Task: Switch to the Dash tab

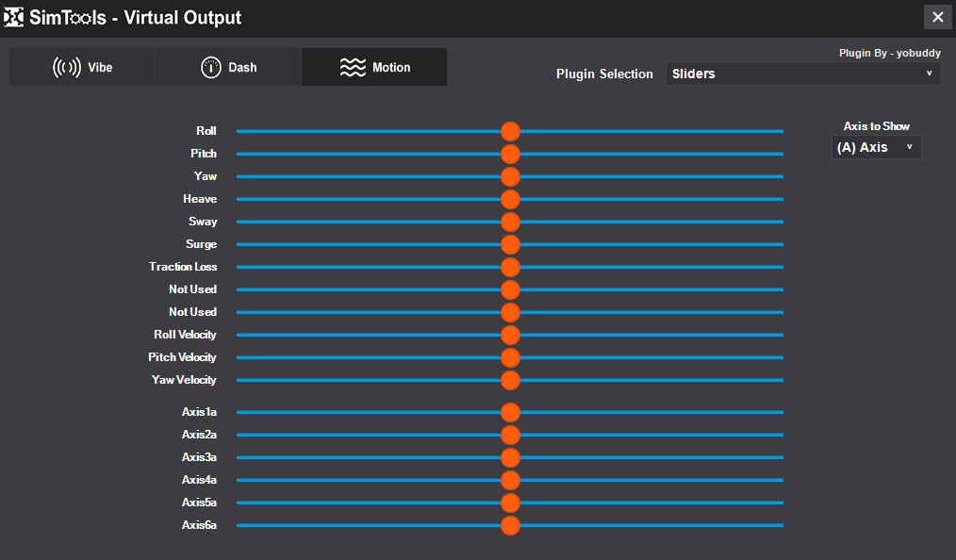Action: pyautogui.click(x=228, y=67)
